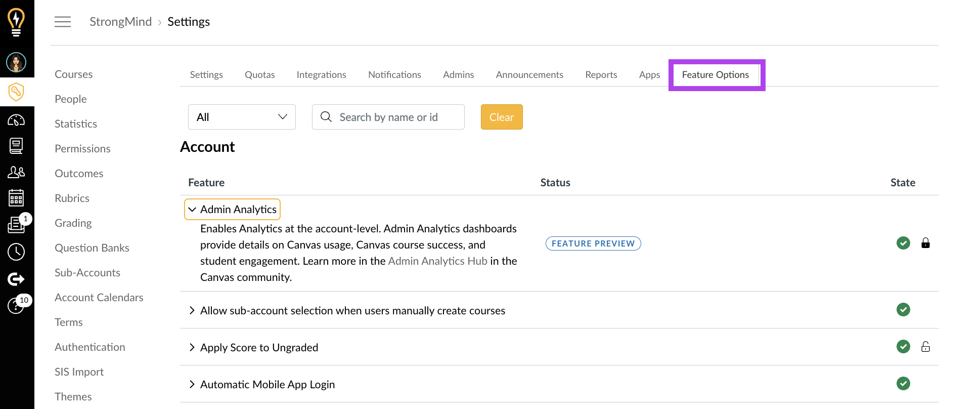This screenshot has height=409, width=980.
Task: Expand Allow sub-account selection feature row
Action: point(347,310)
